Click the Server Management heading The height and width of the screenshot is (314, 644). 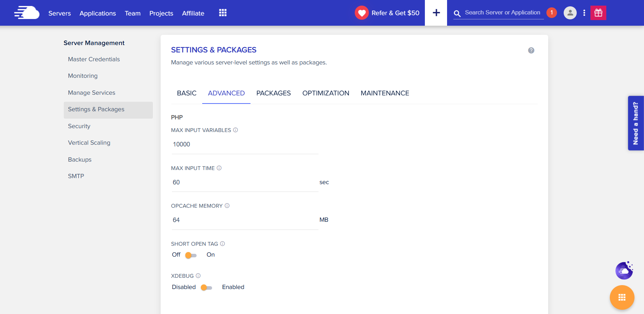(x=94, y=43)
